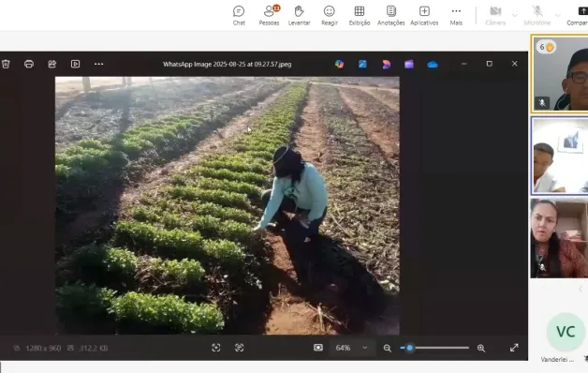Expand the microphone options dropdown arrow

558,15
